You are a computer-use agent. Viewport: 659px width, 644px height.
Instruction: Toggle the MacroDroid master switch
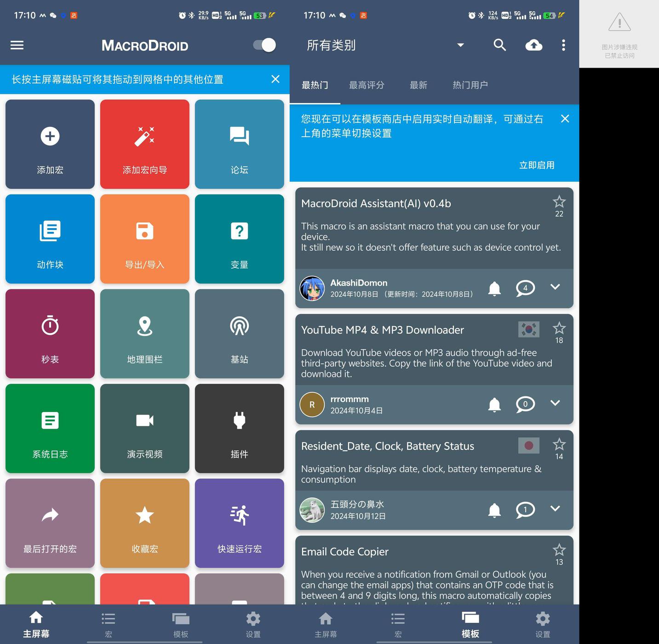click(x=264, y=45)
